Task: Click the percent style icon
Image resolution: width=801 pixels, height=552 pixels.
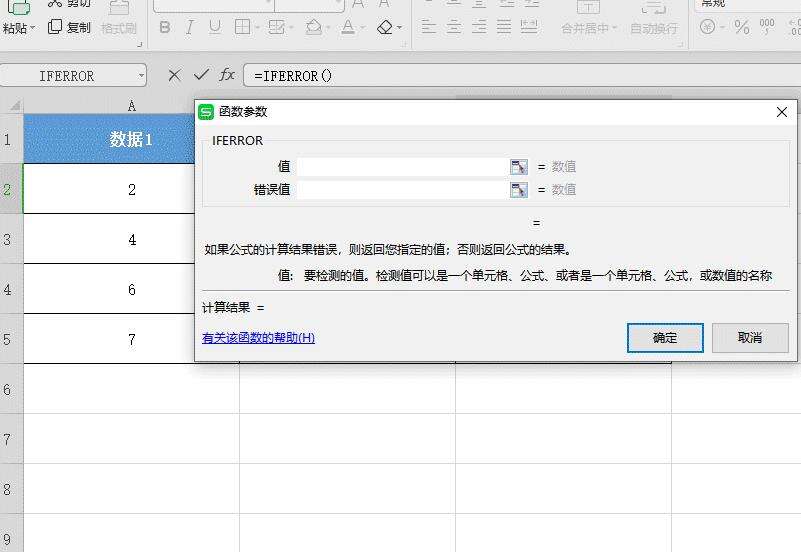Action: 741,27
